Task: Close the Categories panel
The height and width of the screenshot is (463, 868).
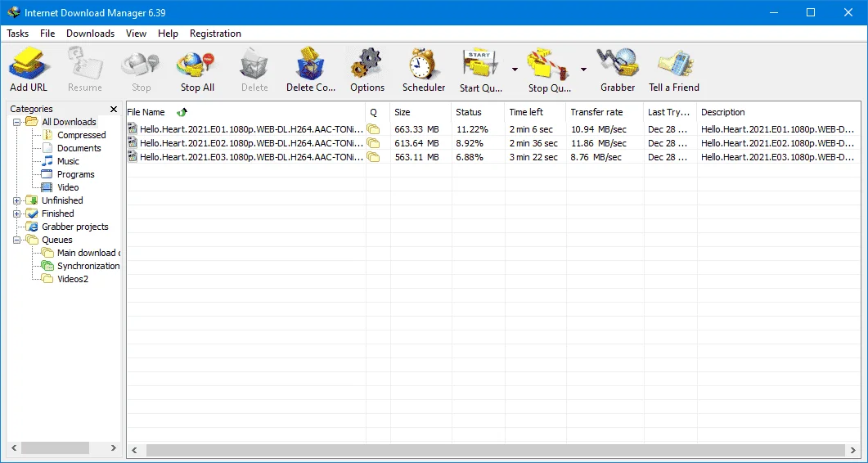Action: [114, 109]
